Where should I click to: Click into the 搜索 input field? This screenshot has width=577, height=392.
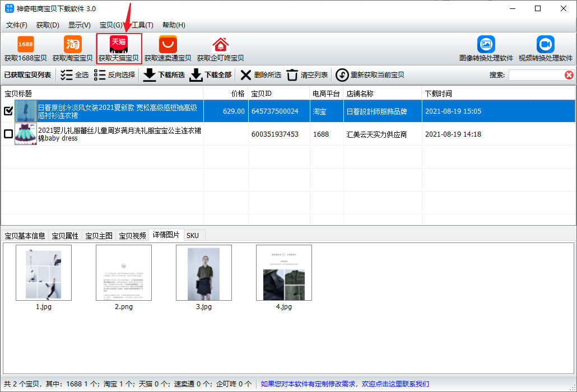coord(537,75)
